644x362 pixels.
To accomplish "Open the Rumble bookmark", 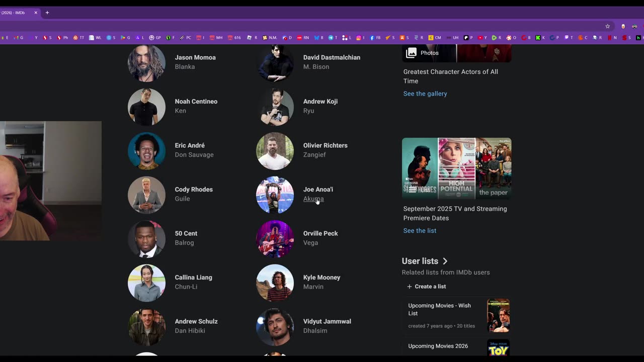I will pos(496,38).
